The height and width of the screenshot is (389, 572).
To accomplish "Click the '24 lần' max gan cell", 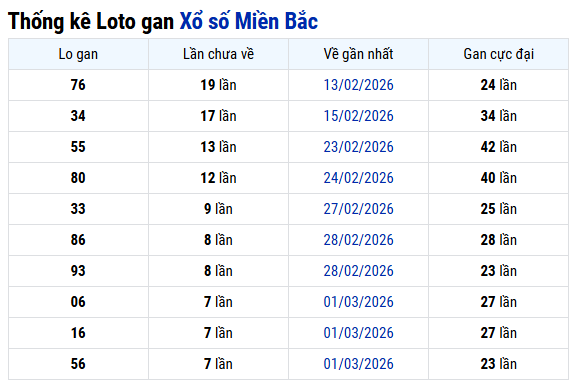I will 499,85.
